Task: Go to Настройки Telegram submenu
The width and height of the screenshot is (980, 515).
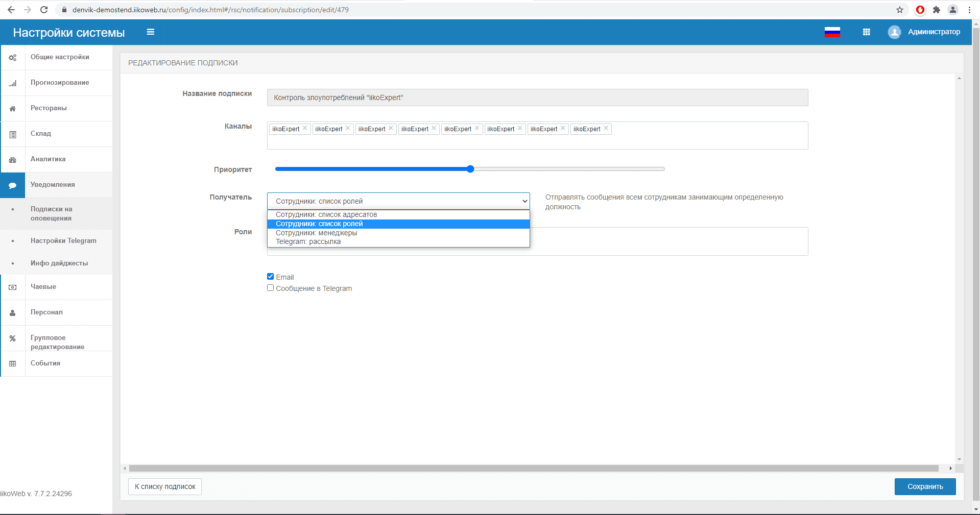Action: pyautogui.click(x=63, y=241)
